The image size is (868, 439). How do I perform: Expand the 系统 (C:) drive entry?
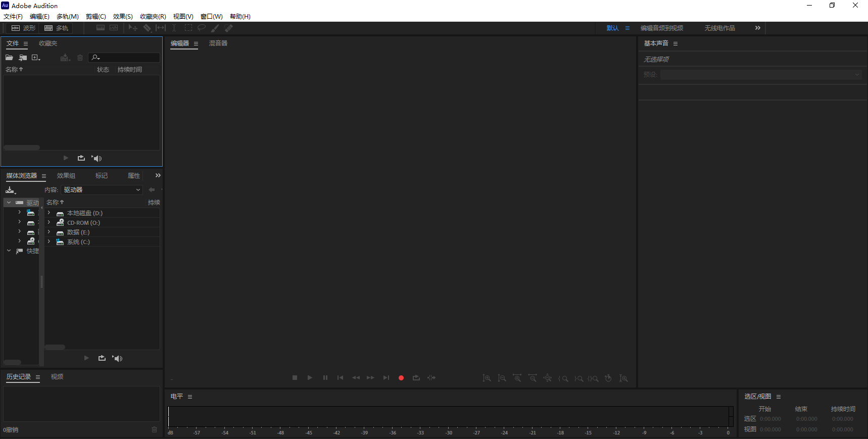(49, 242)
